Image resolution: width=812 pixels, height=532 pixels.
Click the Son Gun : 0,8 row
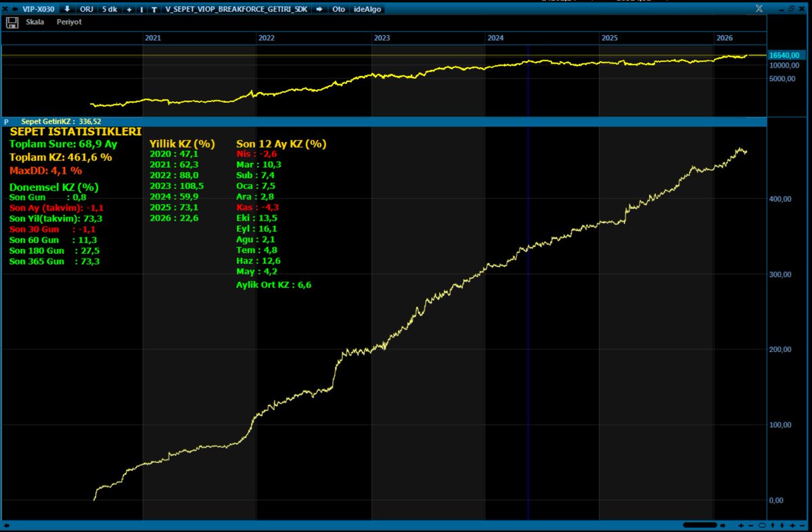tap(48, 198)
